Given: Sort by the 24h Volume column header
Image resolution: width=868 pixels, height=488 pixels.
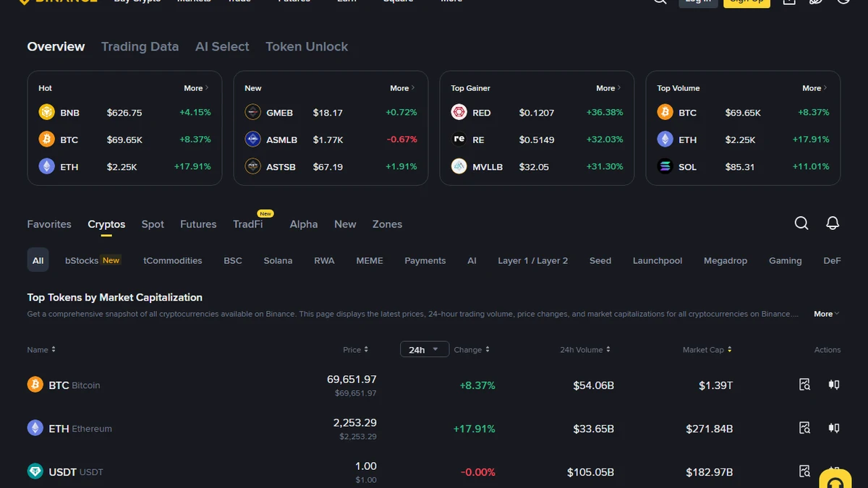Looking at the screenshot, I should tap(585, 349).
